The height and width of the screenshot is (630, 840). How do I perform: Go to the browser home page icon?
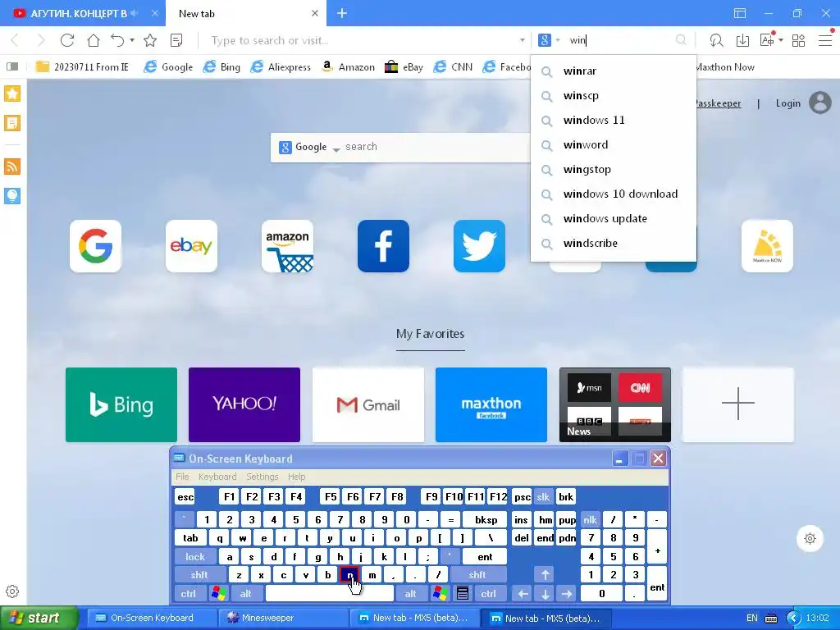point(94,40)
